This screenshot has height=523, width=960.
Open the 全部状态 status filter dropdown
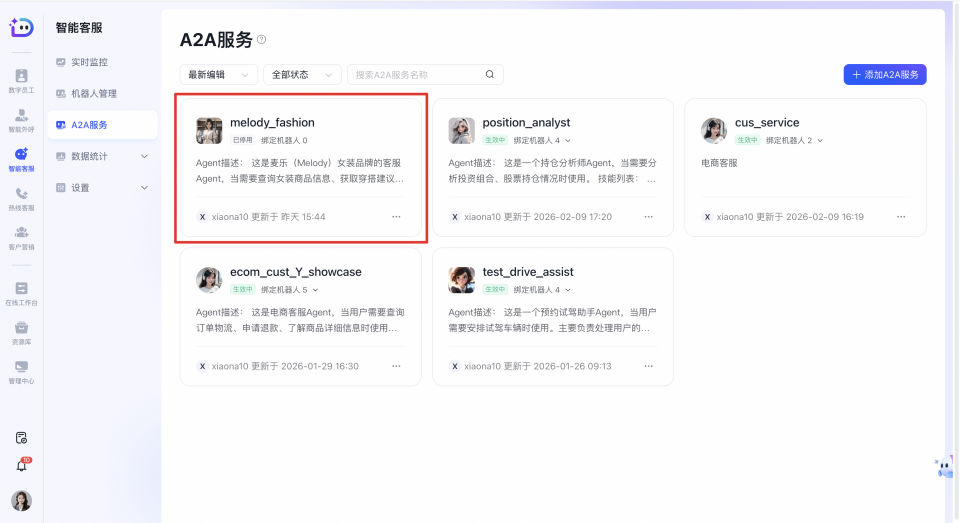coord(301,75)
